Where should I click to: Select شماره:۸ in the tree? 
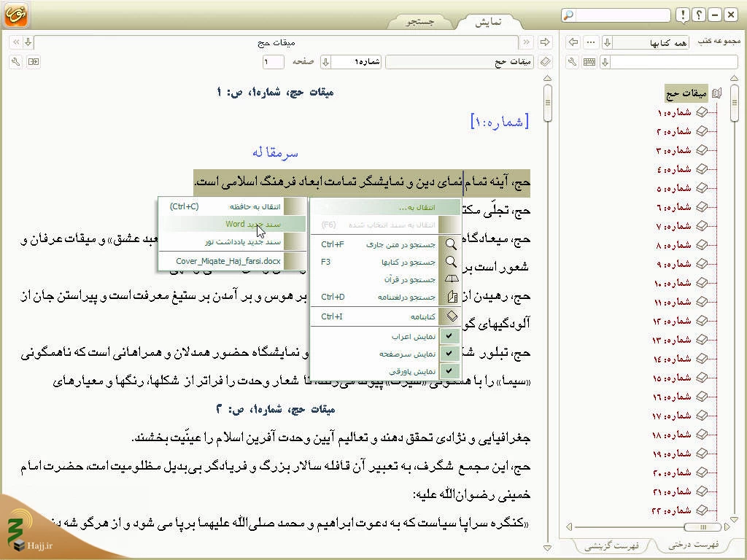click(x=674, y=245)
